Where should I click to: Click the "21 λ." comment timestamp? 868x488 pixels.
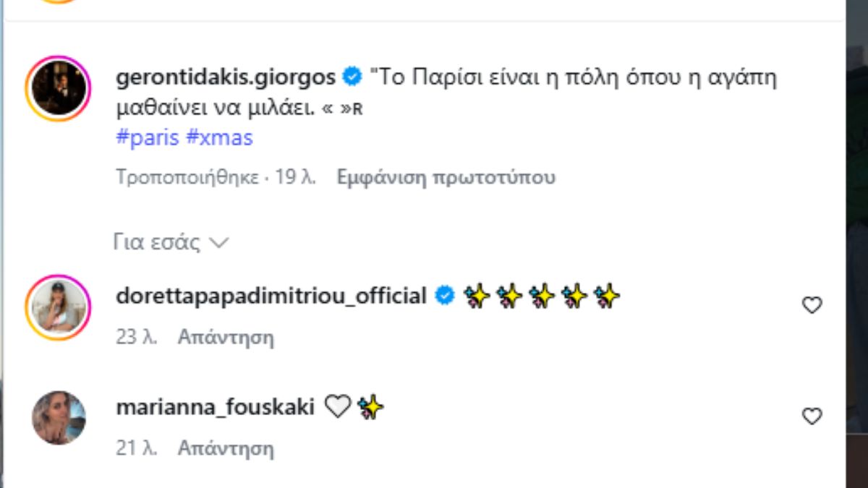pyautogui.click(x=137, y=448)
